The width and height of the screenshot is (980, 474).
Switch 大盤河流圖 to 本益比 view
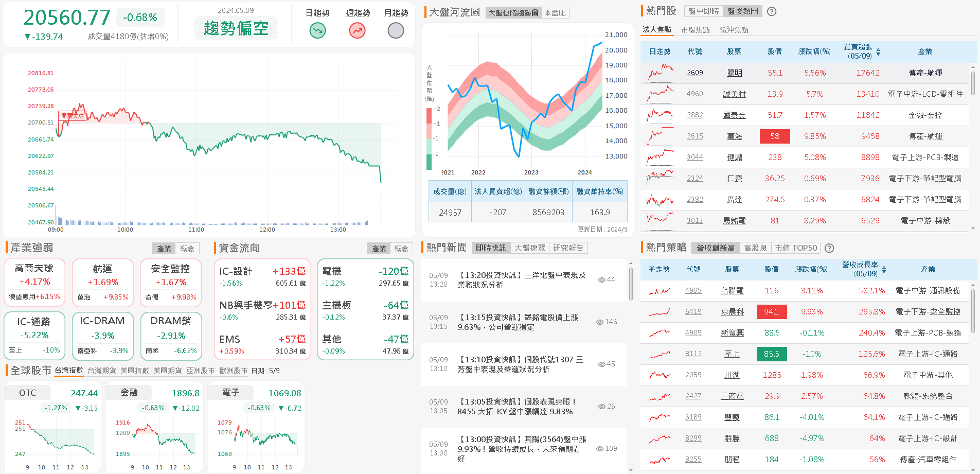pos(555,13)
